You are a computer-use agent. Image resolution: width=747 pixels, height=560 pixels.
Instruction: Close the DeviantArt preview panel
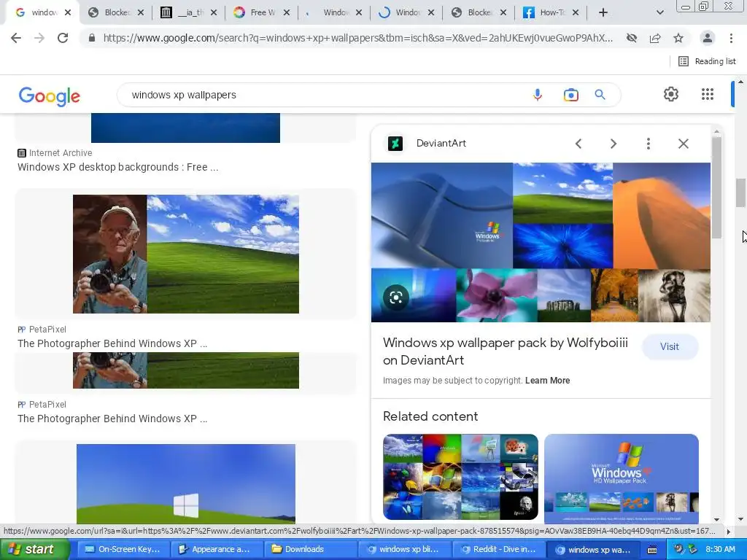coord(683,144)
